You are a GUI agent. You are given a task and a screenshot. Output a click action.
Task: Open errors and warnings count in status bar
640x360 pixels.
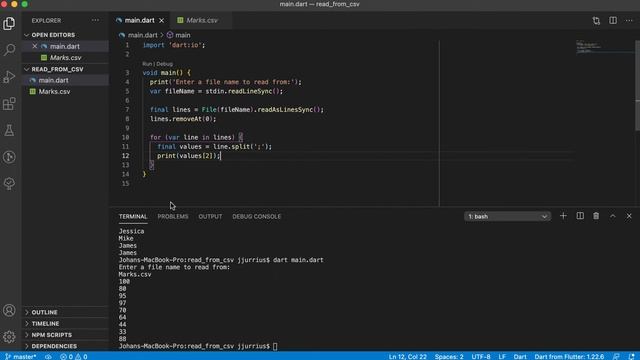tap(74, 356)
